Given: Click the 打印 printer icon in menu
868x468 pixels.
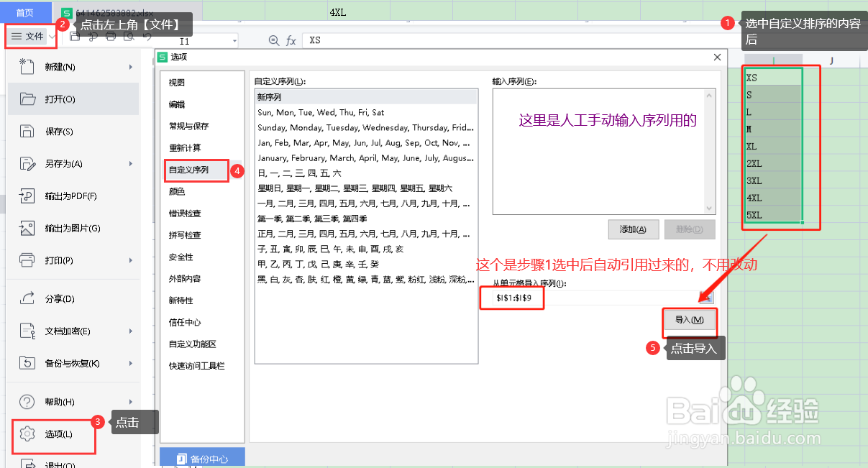Looking at the screenshot, I should tap(27, 260).
